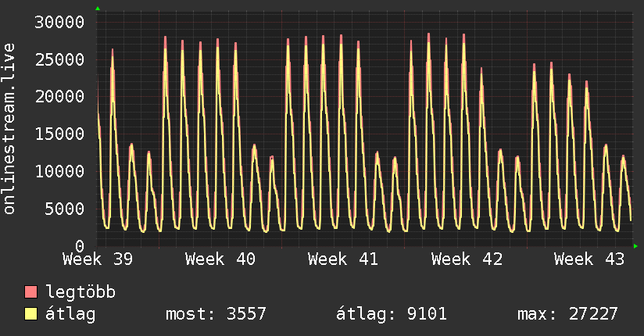The image size is (644, 336).
Task: Select the Week 43 axis label
Action: 589,259
